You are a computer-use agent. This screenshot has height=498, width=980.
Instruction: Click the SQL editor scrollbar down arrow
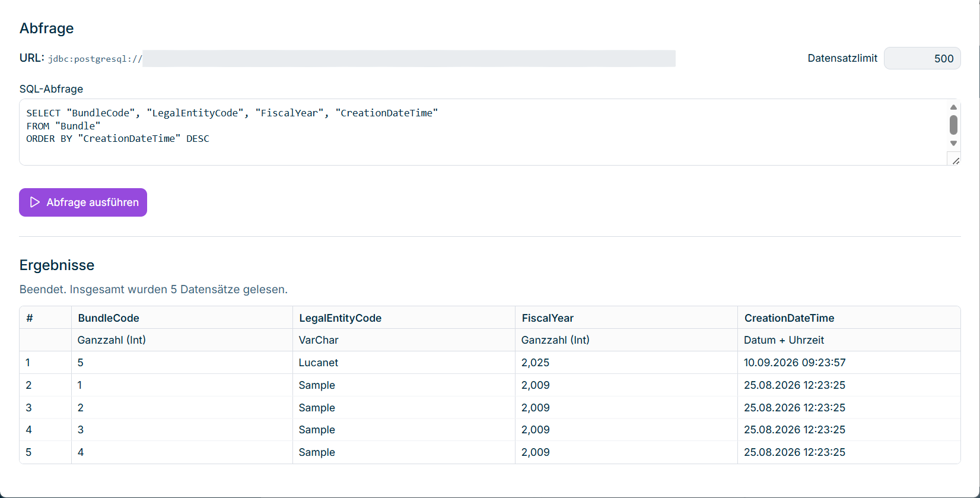953,143
